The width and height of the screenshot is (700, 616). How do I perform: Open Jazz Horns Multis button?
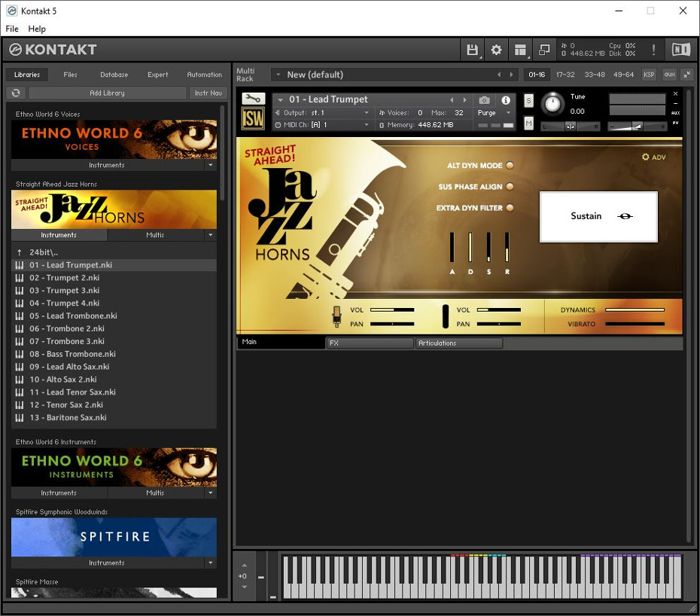[155, 235]
